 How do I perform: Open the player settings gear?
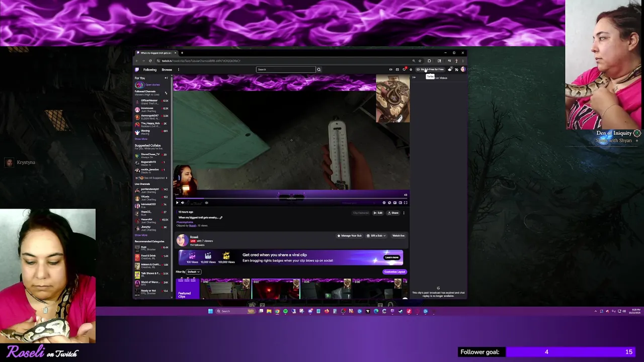384,203
